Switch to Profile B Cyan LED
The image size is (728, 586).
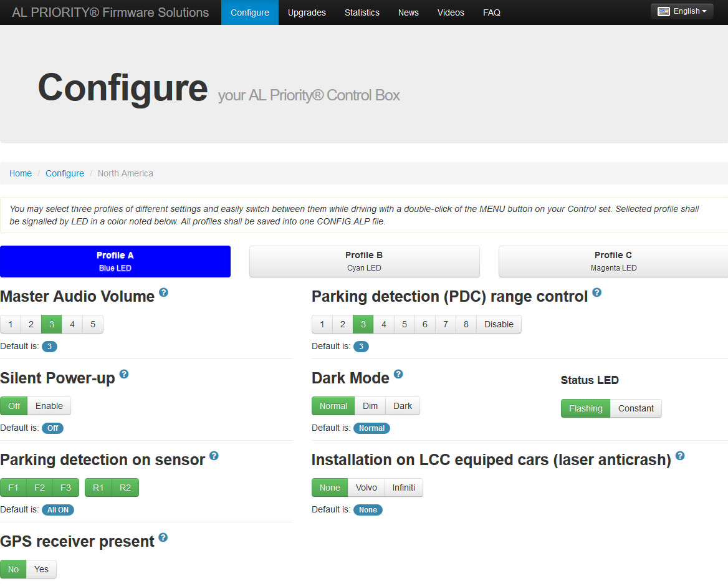tap(364, 261)
